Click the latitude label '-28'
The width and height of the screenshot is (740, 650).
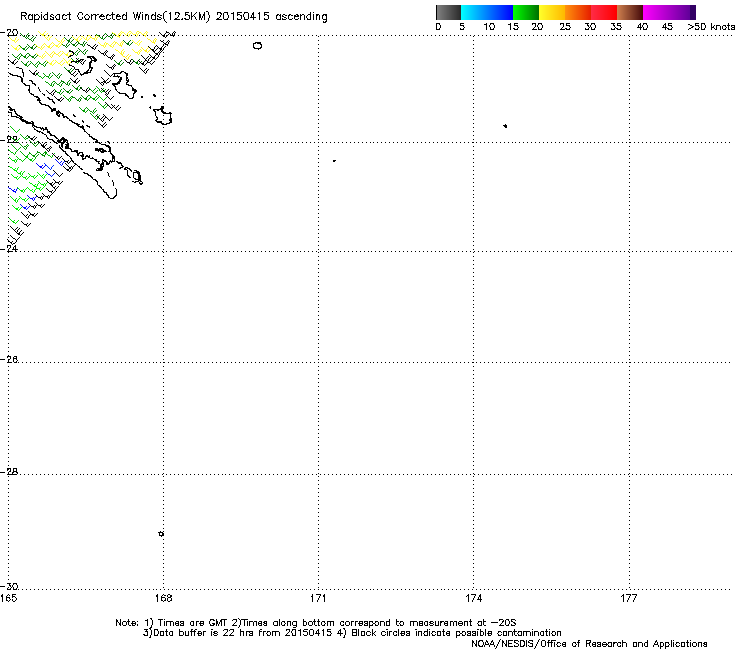point(9,471)
